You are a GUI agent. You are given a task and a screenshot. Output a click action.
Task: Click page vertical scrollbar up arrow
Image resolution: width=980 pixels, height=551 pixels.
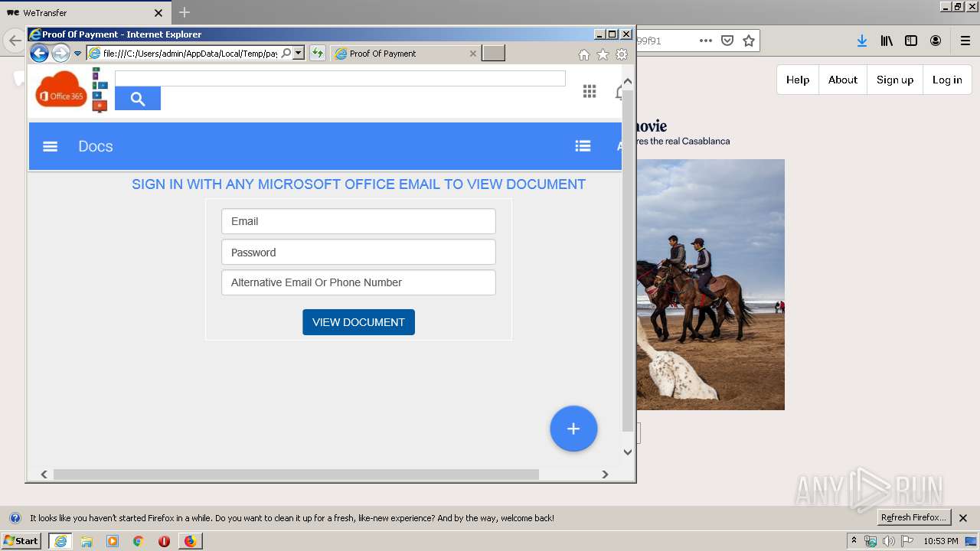(628, 80)
